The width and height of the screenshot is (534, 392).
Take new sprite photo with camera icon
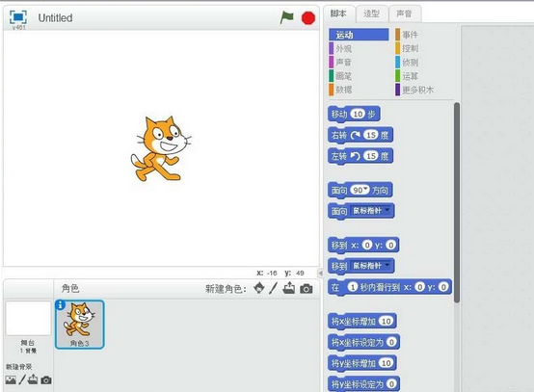click(307, 289)
